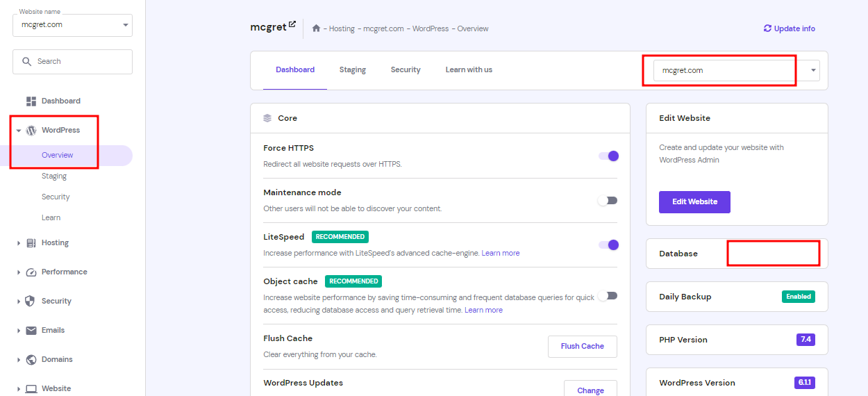
Task: Click the Hosting server icon in sidebar
Action: point(31,242)
